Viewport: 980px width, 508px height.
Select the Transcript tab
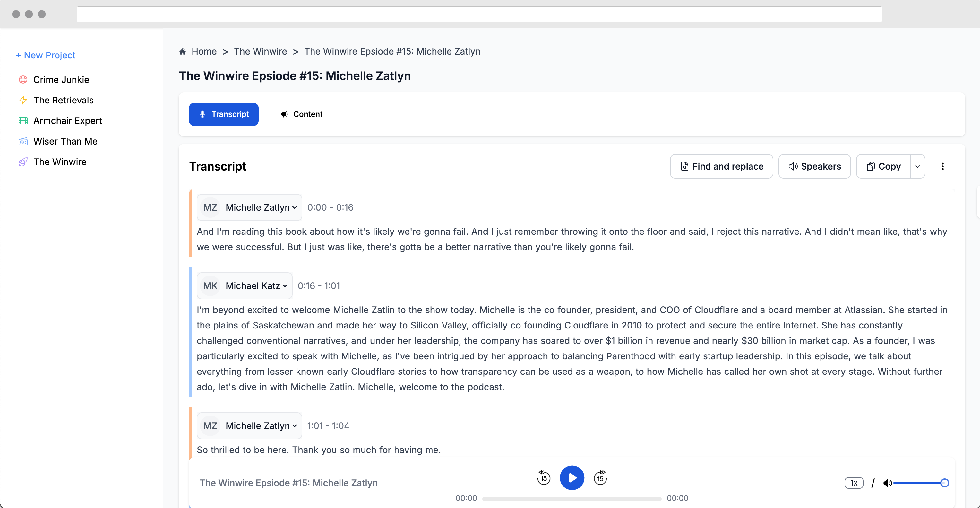pyautogui.click(x=224, y=114)
